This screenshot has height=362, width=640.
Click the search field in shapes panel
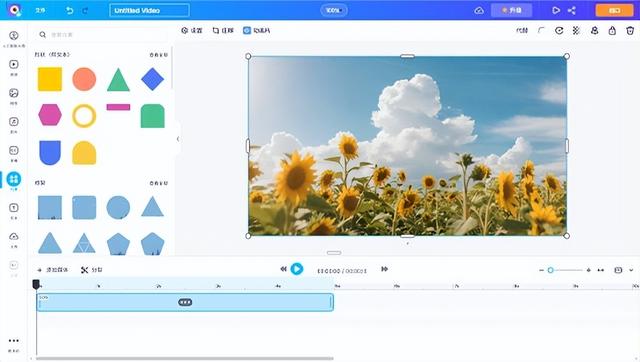[102, 35]
